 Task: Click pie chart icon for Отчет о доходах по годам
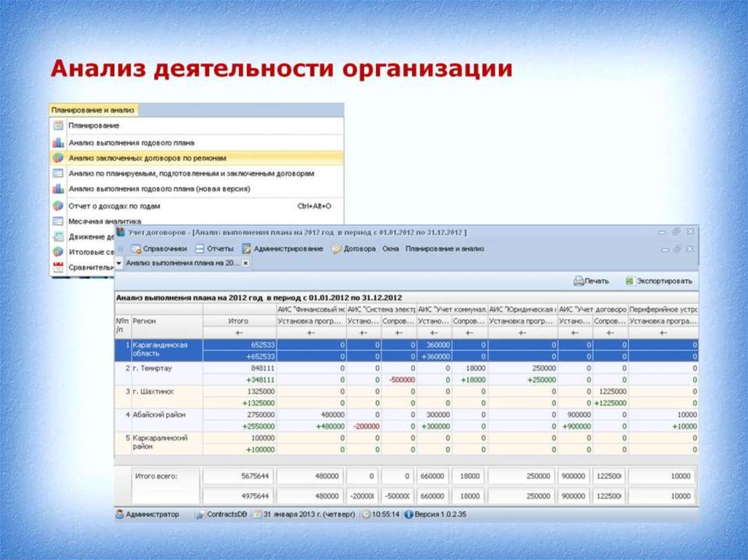point(58,206)
